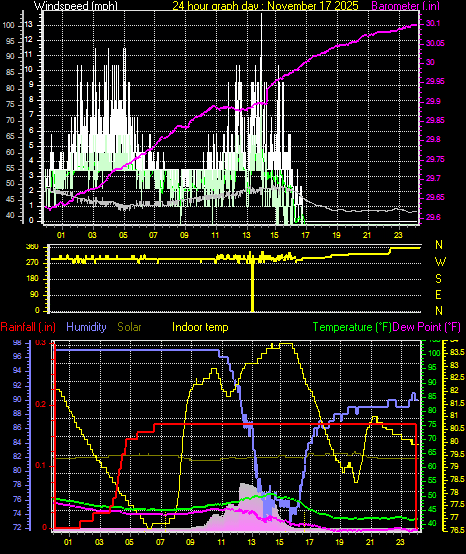Click the Indoor temp legend label

(200, 327)
